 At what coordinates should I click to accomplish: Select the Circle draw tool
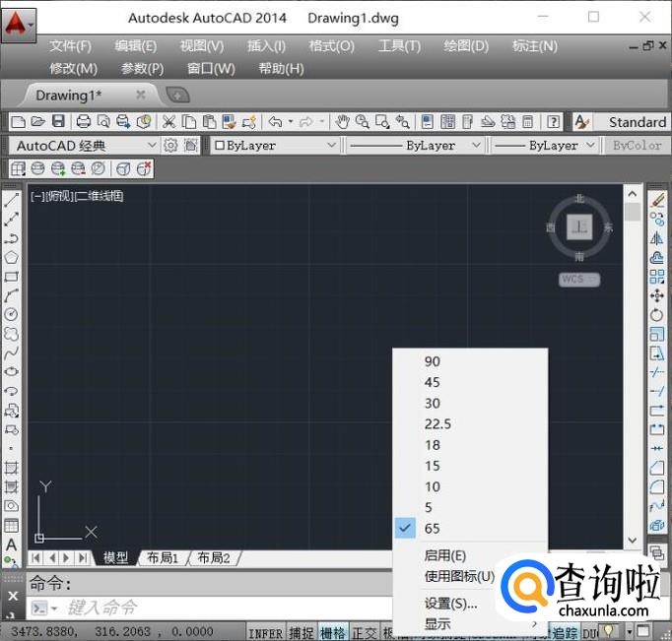(x=12, y=314)
